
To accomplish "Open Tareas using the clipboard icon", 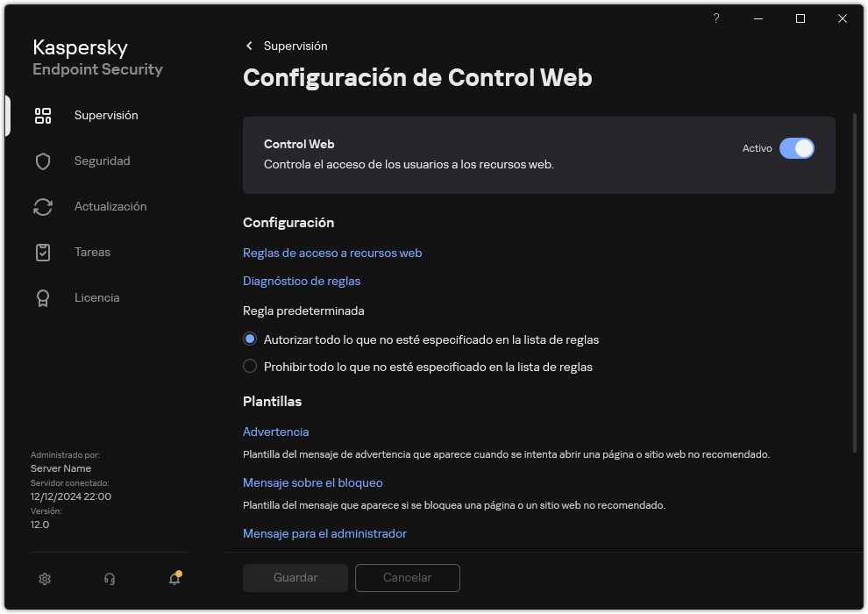I will click(43, 252).
